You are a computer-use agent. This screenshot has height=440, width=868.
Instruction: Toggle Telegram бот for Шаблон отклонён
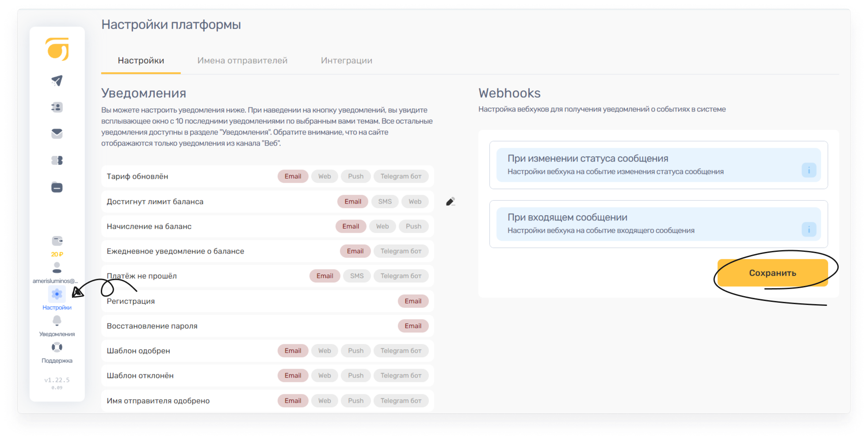[401, 375]
